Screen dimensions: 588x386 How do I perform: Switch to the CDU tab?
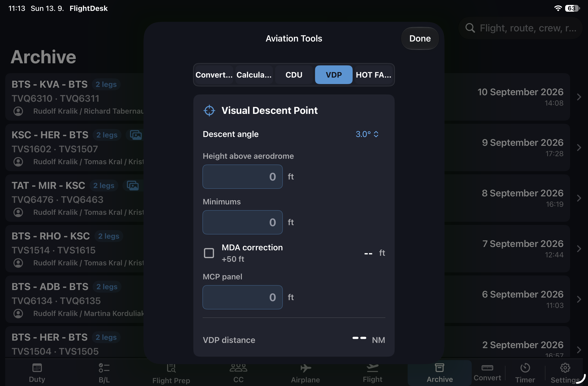[294, 75]
